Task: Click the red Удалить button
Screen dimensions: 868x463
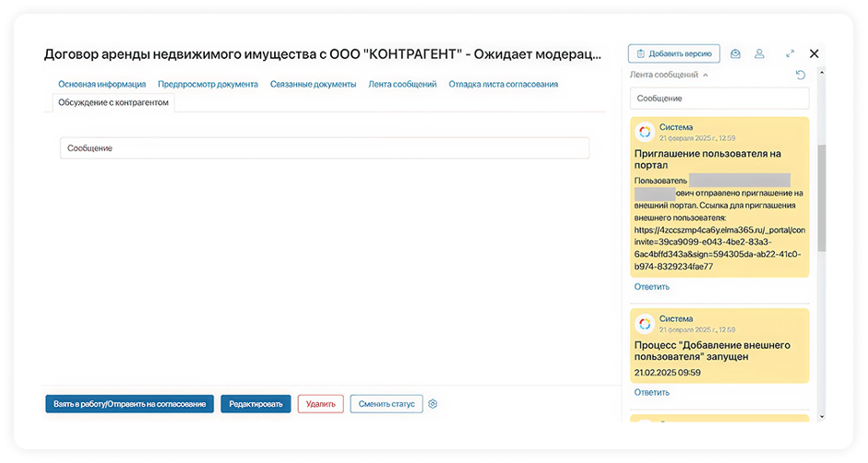Action: point(320,404)
